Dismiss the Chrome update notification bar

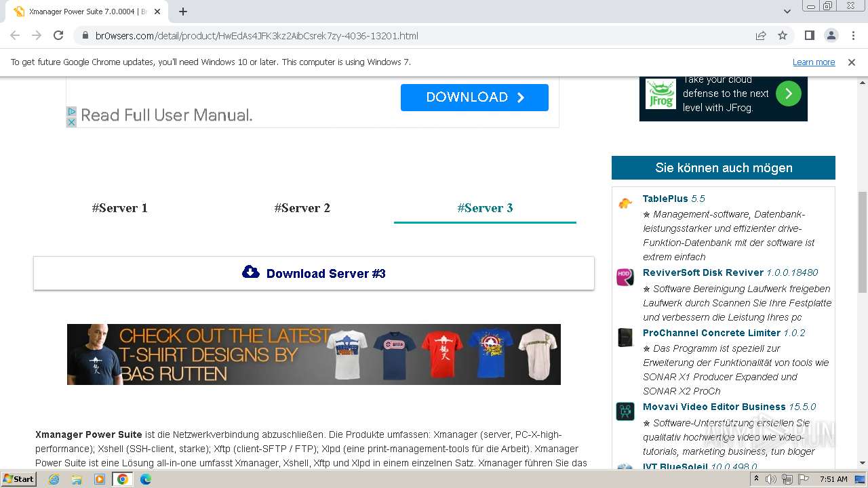point(852,62)
